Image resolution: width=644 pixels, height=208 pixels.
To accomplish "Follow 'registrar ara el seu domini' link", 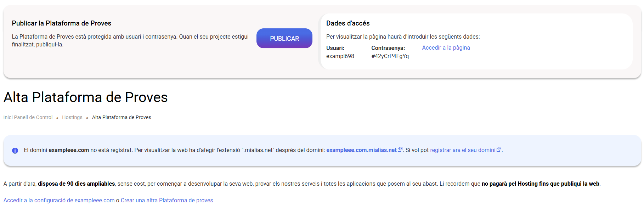I will click(462, 150).
